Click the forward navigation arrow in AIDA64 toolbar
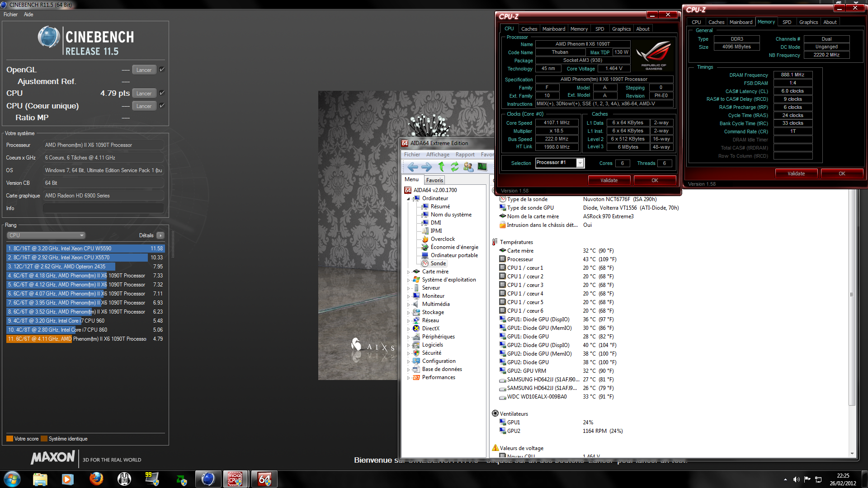Viewport: 868px width, 488px height. point(426,167)
